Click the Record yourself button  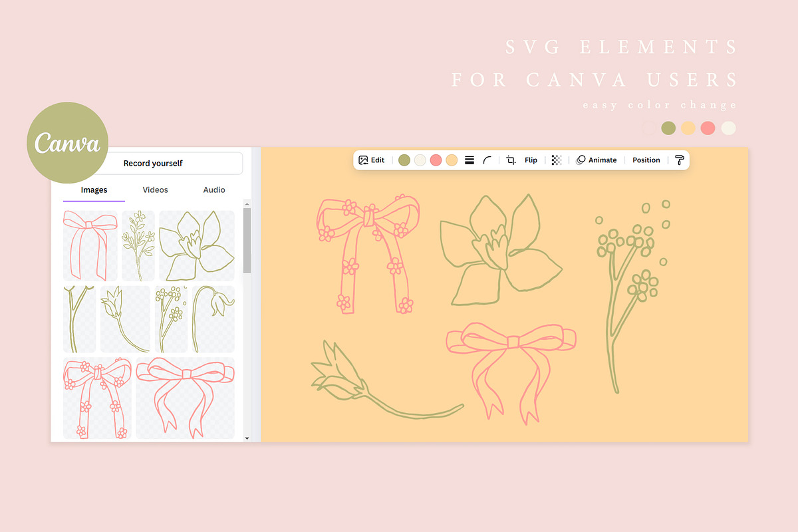click(153, 164)
